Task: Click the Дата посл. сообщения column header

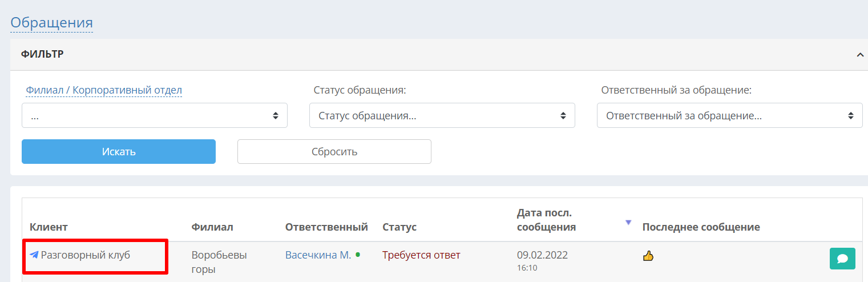Action: click(x=546, y=220)
